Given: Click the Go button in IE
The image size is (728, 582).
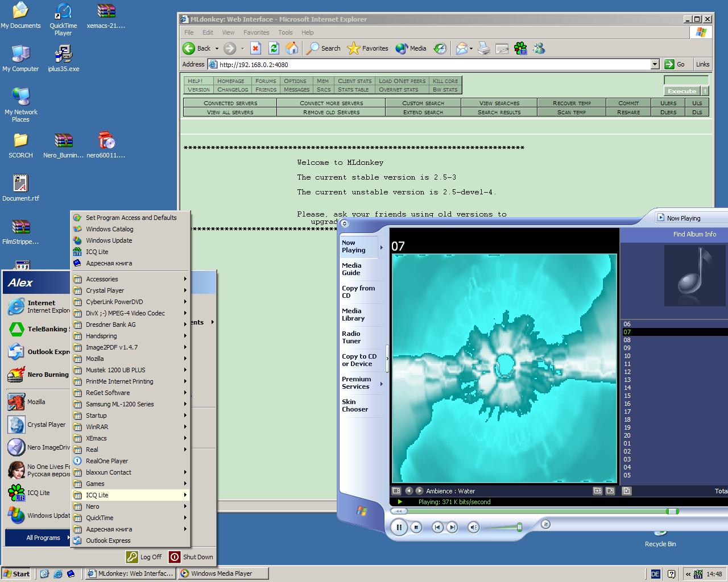Looking at the screenshot, I should 676,64.
